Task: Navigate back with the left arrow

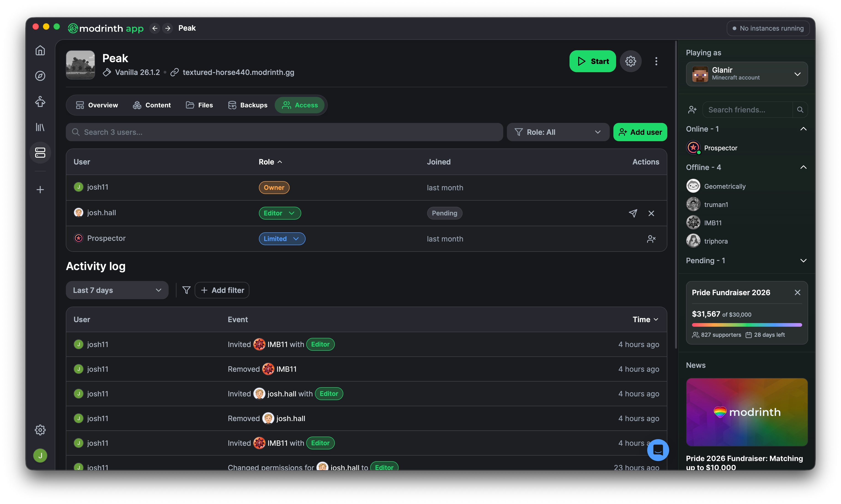Action: (x=155, y=28)
